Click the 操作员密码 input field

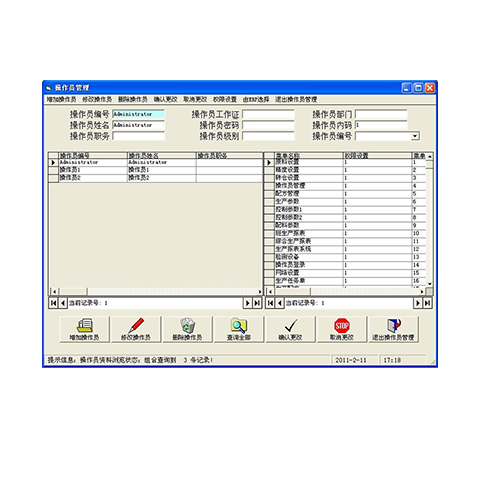pyautogui.click(x=268, y=125)
